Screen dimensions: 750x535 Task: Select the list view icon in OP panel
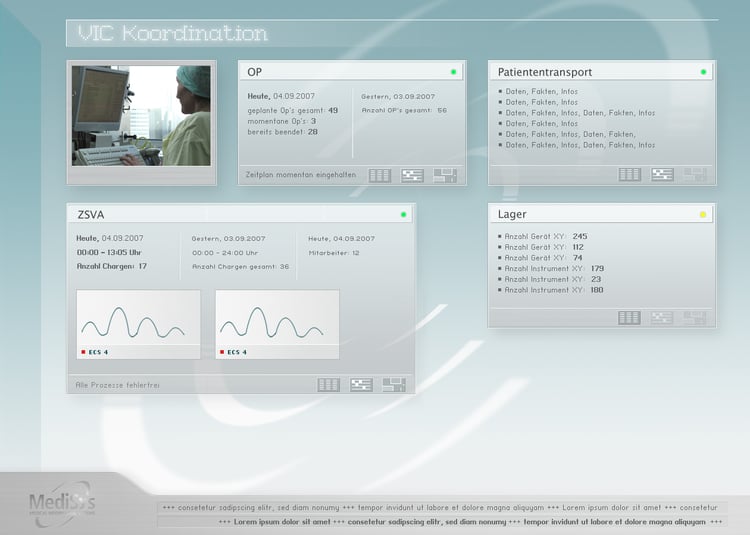click(412, 175)
